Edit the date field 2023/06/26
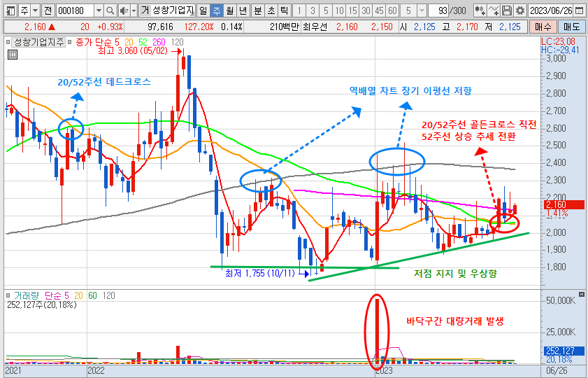 [551, 10]
